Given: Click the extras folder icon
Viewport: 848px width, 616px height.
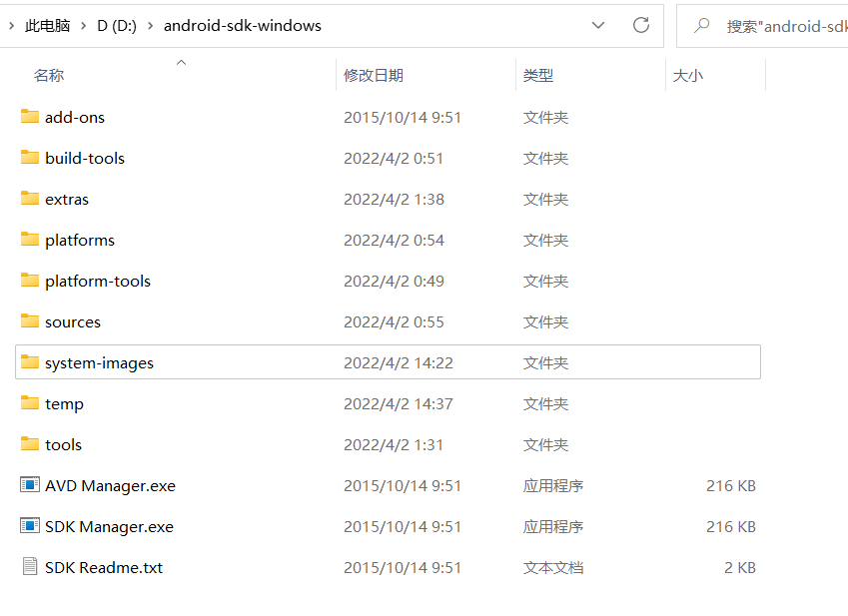Looking at the screenshot, I should (30, 199).
